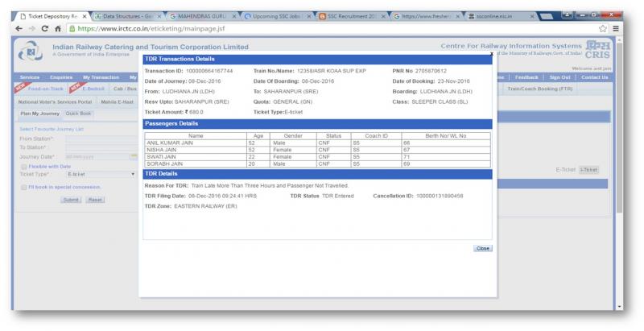Bookmark this page with the star icon
This screenshot has width=644, height=331.
click(x=602, y=28)
